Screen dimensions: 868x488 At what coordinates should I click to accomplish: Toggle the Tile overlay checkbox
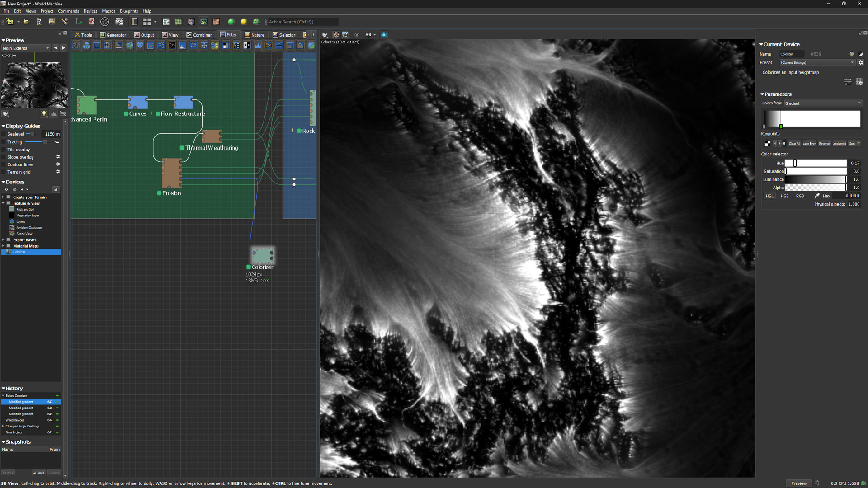pos(4,150)
